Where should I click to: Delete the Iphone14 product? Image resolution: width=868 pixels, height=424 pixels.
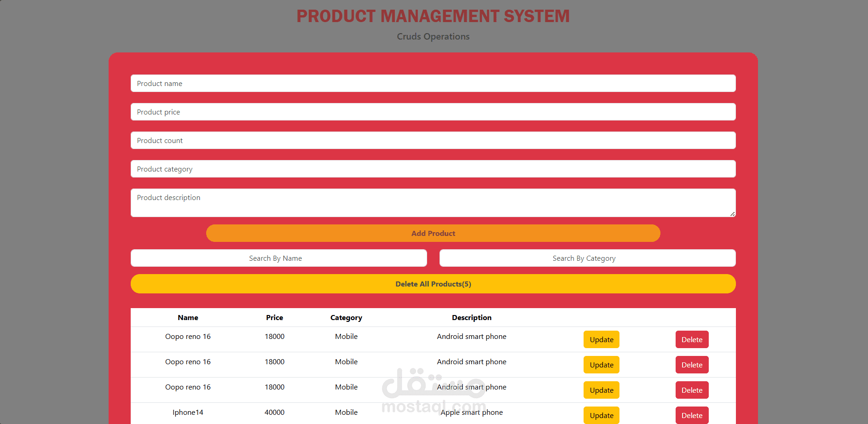click(x=692, y=415)
